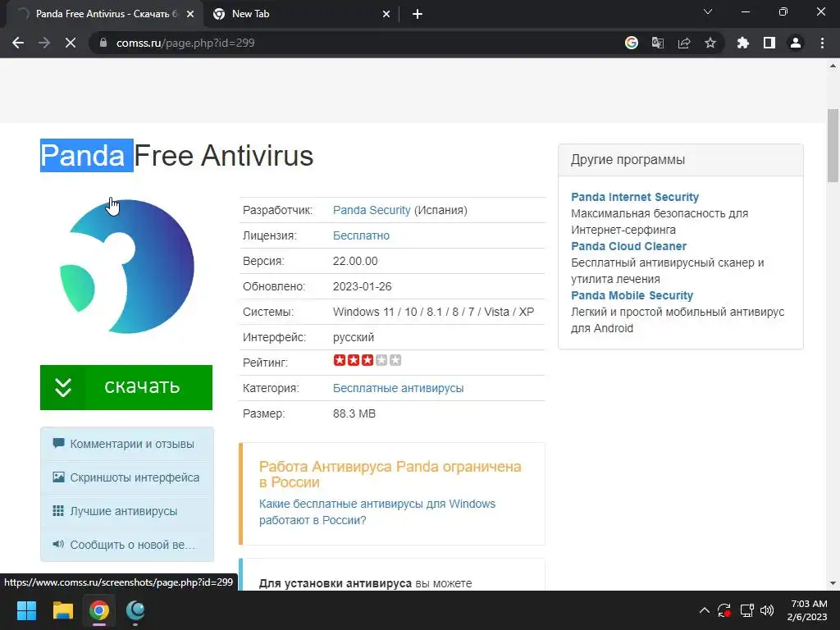Open the Panda Security developer link
Image resolution: width=840 pixels, height=630 pixels.
pos(372,210)
